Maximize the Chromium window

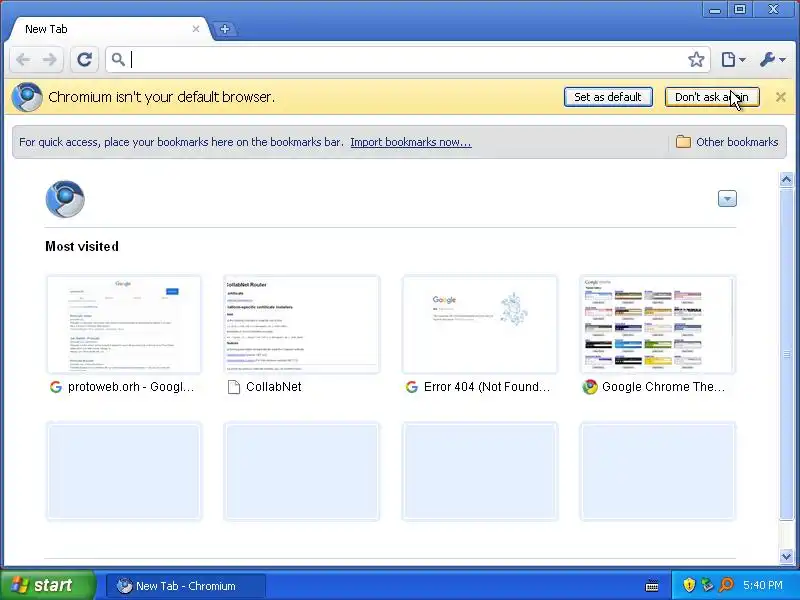[x=740, y=9]
